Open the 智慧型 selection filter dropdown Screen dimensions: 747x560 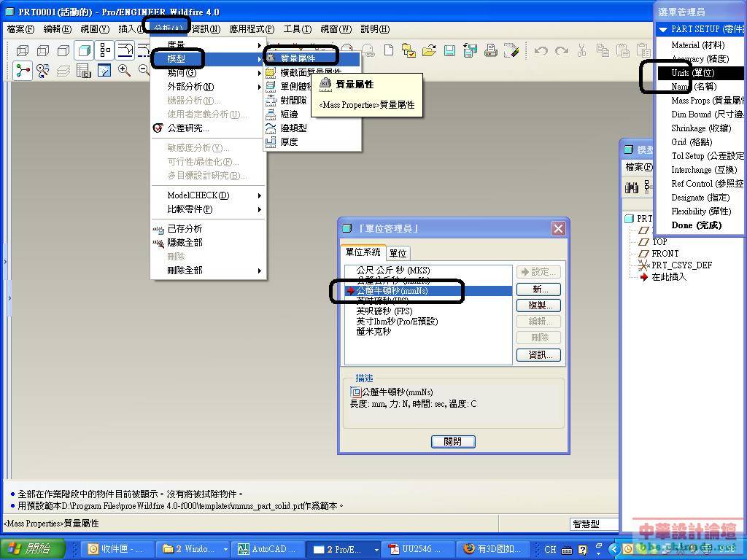593,524
